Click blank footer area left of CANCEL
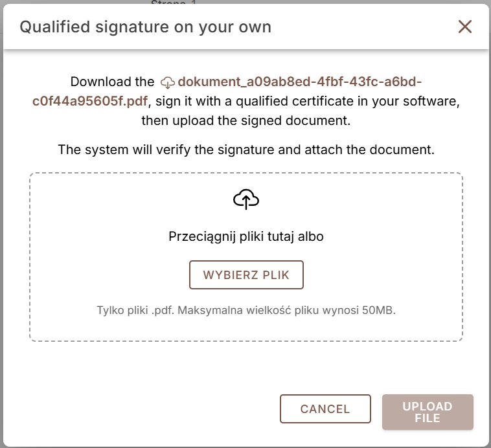This screenshot has height=448, width=491. [141, 409]
